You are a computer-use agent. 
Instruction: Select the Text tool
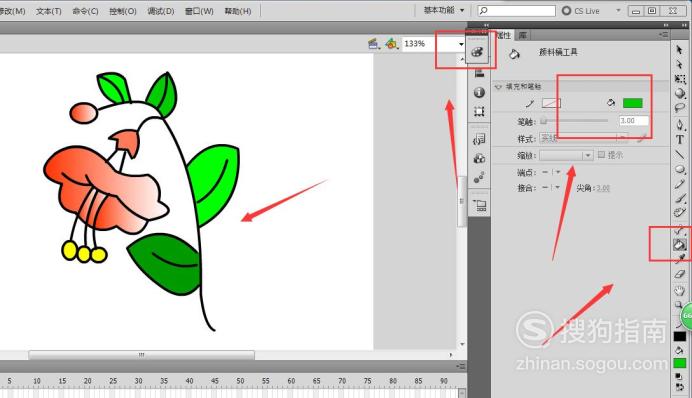[680, 140]
